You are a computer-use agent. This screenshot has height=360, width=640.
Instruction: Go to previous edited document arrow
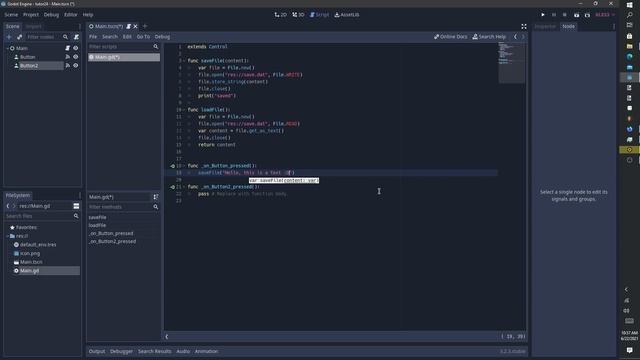(x=515, y=37)
